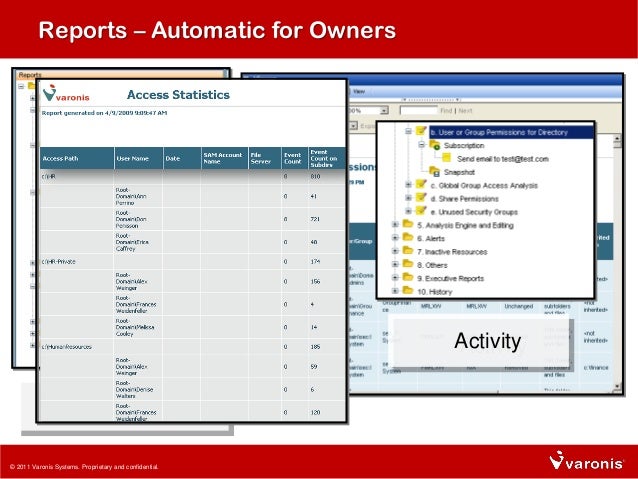Click the yellow note icon before Send email
This screenshot has width=638, height=479.
point(446,158)
